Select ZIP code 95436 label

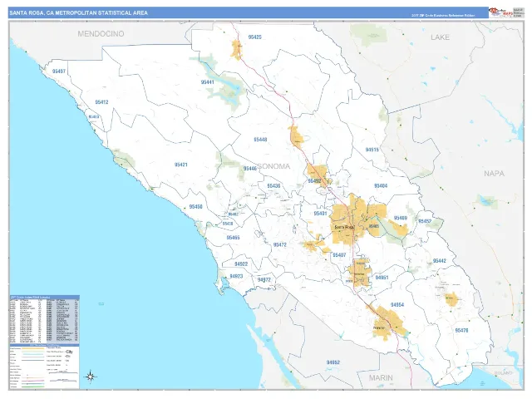pos(273,186)
